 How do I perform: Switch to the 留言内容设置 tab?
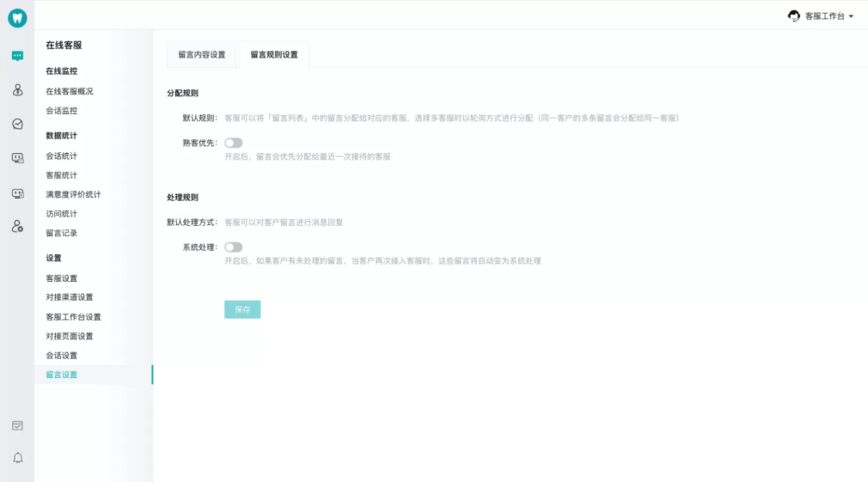pyautogui.click(x=201, y=54)
